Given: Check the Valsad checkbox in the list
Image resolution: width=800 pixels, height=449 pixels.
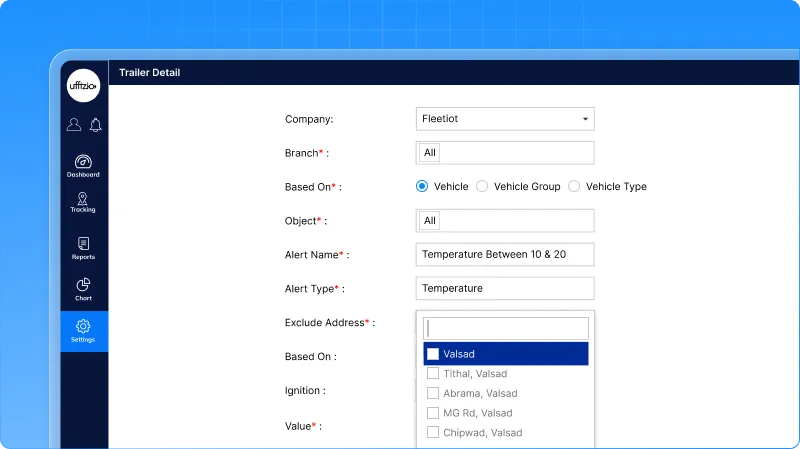Looking at the screenshot, I should (433, 354).
